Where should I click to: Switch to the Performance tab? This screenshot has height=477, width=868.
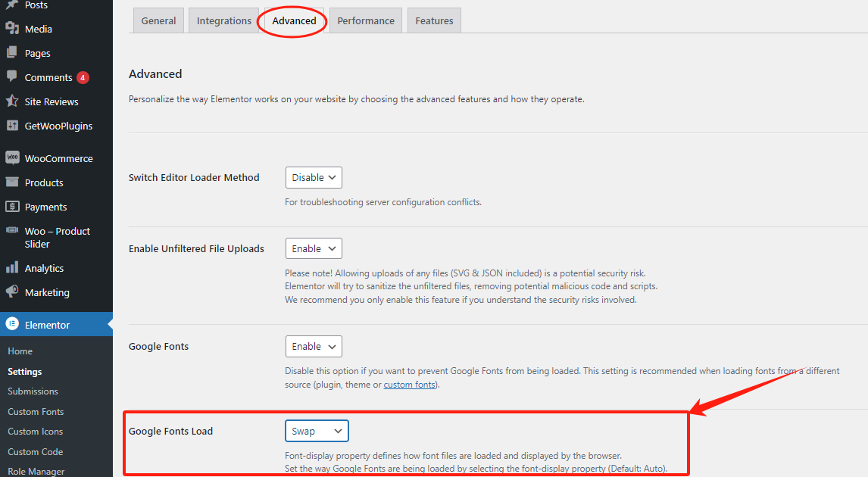[365, 20]
